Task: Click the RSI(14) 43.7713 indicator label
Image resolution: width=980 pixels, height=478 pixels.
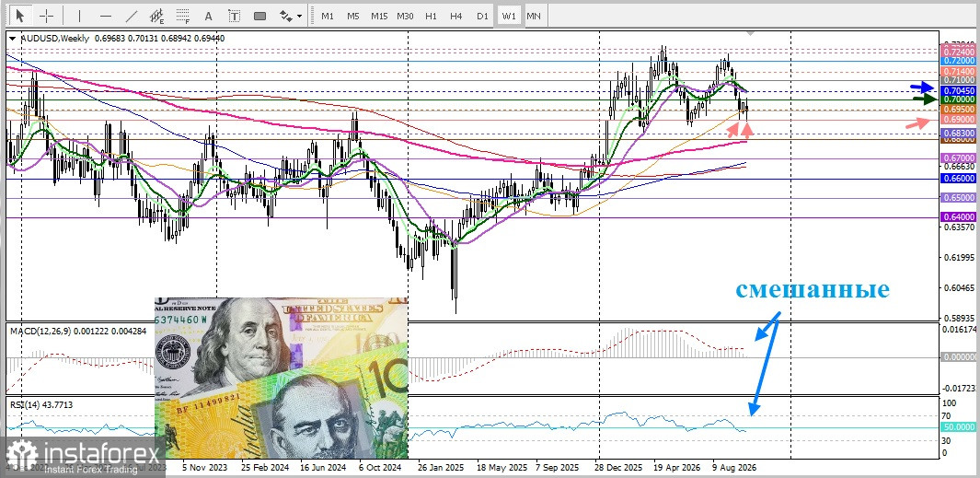Action: pos(40,405)
